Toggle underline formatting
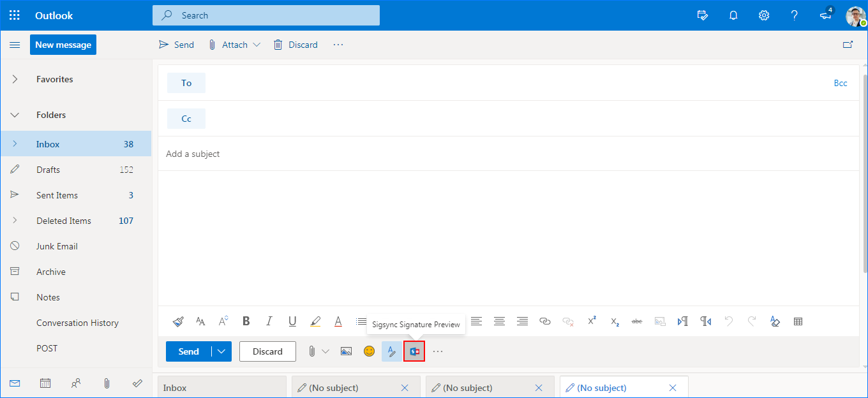The image size is (868, 398). pos(292,321)
